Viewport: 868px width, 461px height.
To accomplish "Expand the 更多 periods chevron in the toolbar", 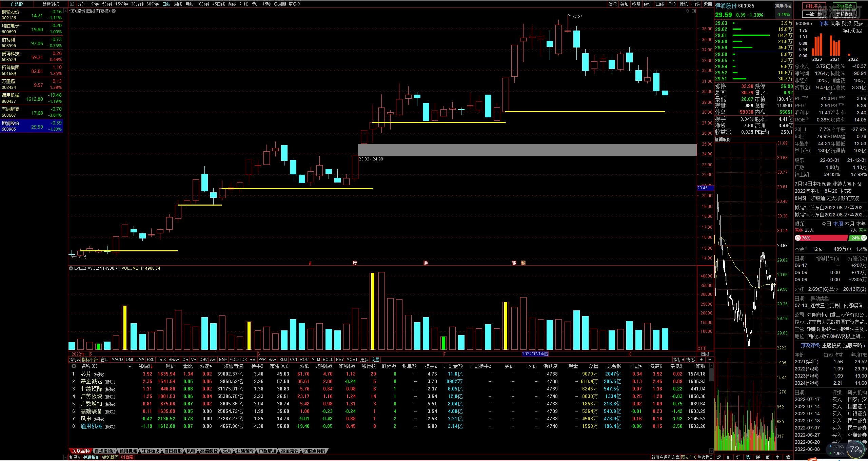I will pyautogui.click(x=294, y=4).
